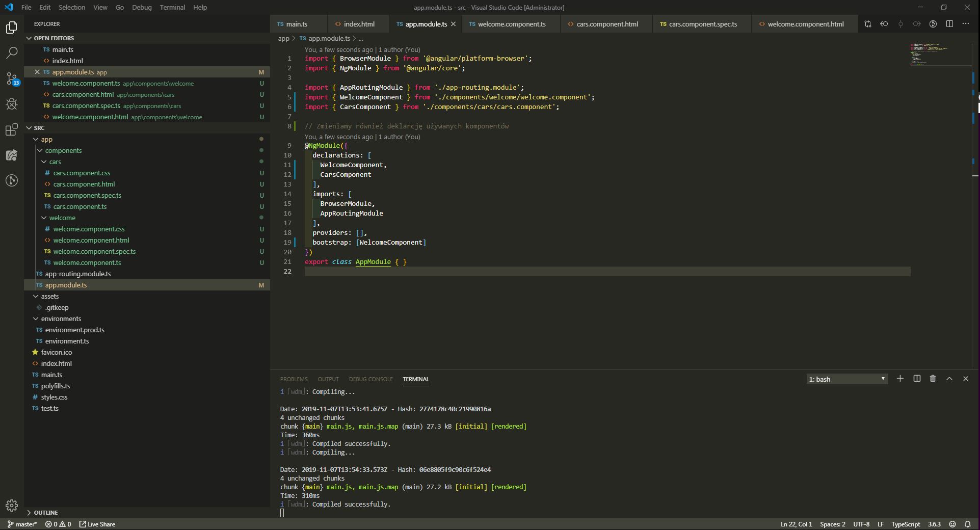Open the Explorer view in activity bar
This screenshot has height=530, width=980.
click(x=12, y=27)
